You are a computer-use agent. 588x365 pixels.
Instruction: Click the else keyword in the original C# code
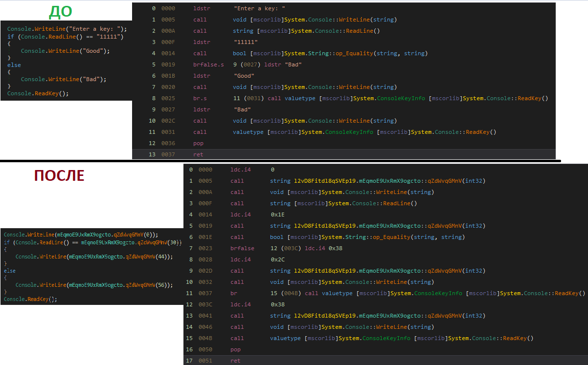pyautogui.click(x=14, y=64)
